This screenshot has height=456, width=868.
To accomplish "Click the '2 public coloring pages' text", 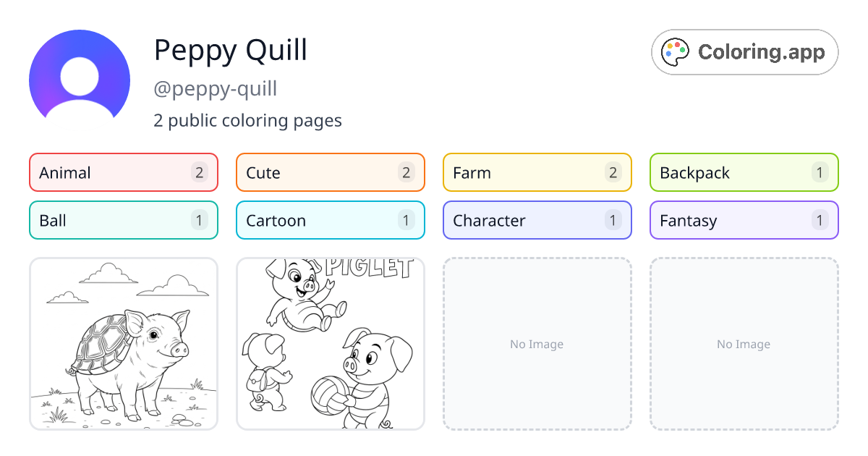I will pyautogui.click(x=248, y=120).
